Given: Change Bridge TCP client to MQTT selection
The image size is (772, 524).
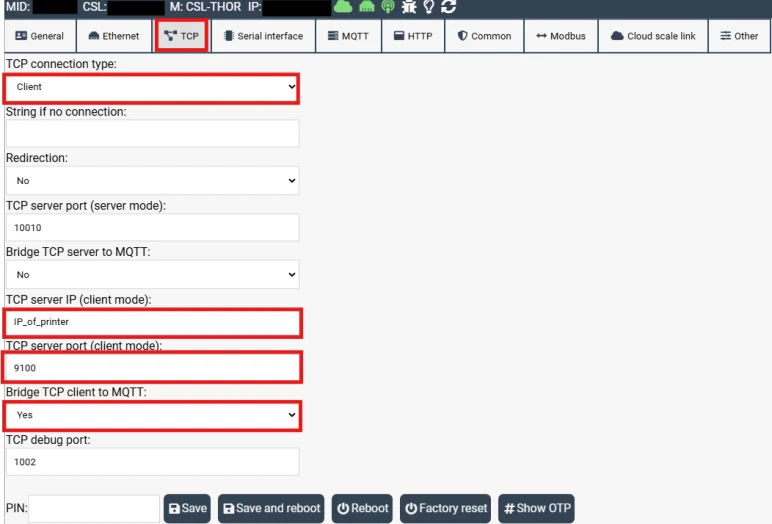Looking at the screenshot, I should pos(152,415).
